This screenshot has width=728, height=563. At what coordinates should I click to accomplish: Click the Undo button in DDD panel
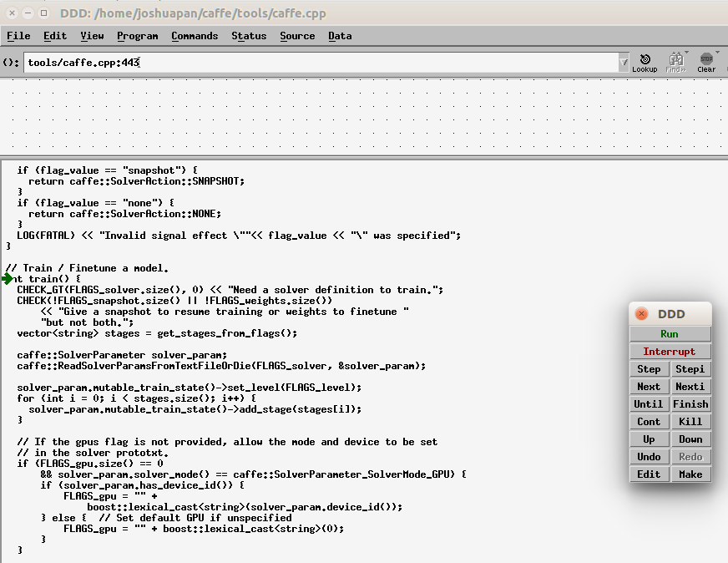(649, 456)
